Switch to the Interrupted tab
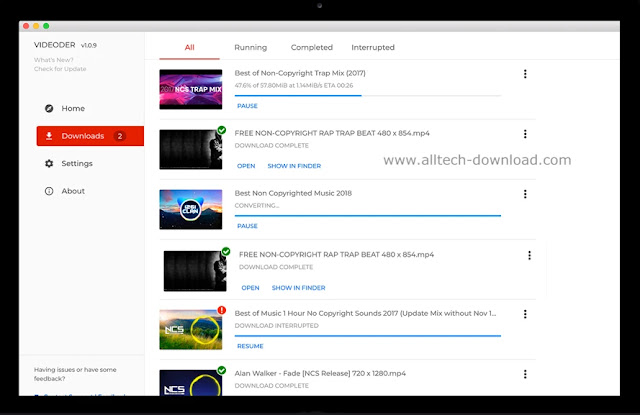This screenshot has width=640, height=415. pyautogui.click(x=373, y=47)
